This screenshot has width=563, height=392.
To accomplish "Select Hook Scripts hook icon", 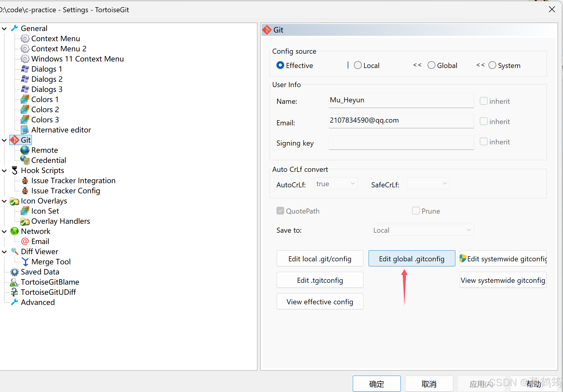I will [14, 170].
